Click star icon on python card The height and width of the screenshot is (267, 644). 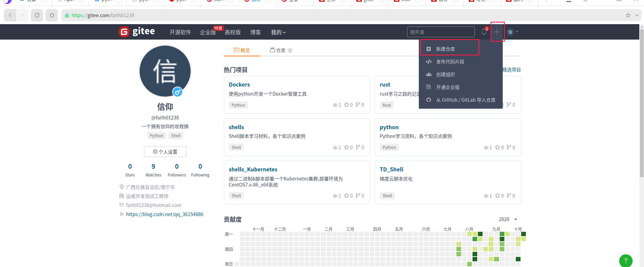[x=497, y=147]
